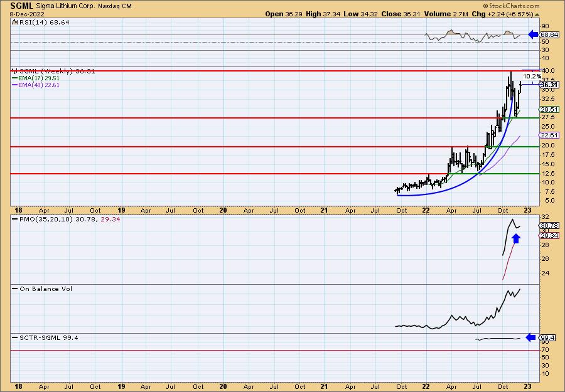The height and width of the screenshot is (392, 565).
Task: Click the Nasdaq CM exchange label
Action: pyautogui.click(x=115, y=6)
